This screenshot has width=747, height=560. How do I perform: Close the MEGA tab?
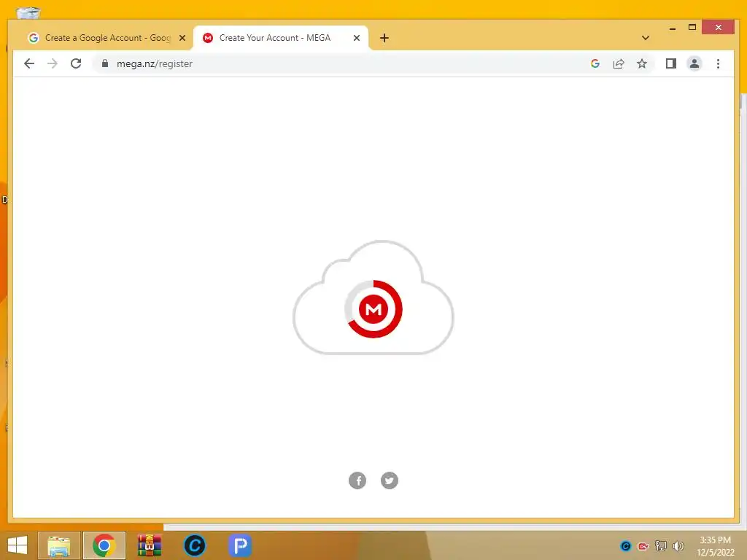click(356, 38)
